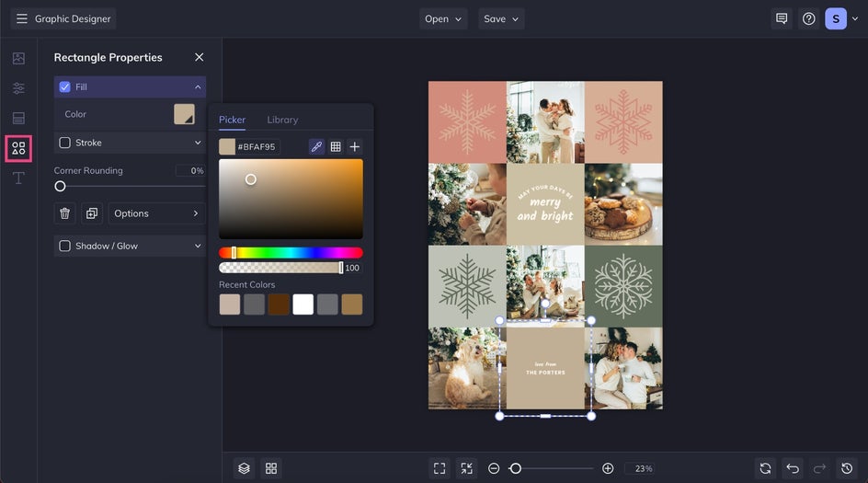
Task: Switch to the Library tab
Action: tap(282, 120)
